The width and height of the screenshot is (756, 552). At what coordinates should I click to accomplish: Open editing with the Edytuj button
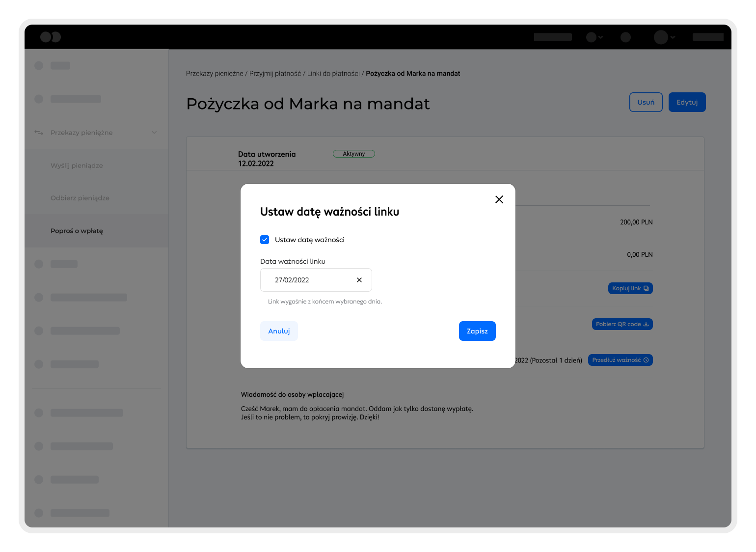click(687, 102)
